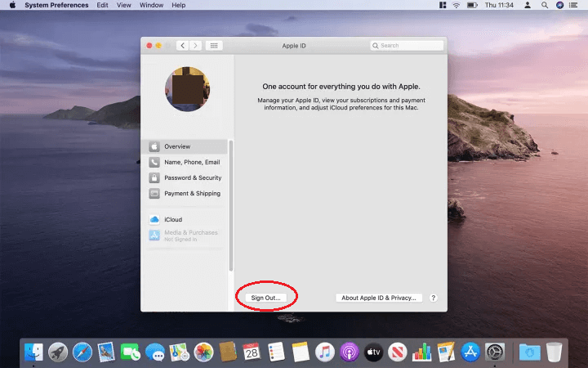Open Reminders from the Dock
The height and width of the screenshot is (368, 588).
pyautogui.click(x=276, y=352)
